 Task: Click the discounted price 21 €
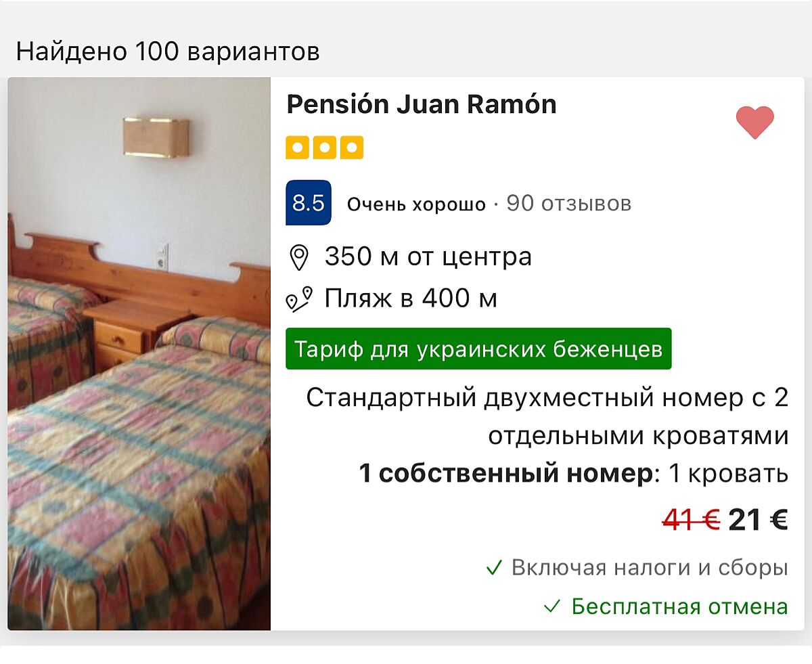click(758, 520)
